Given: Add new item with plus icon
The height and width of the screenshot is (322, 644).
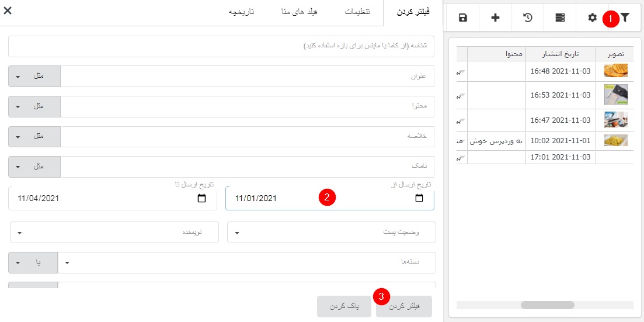Looking at the screenshot, I should [495, 18].
